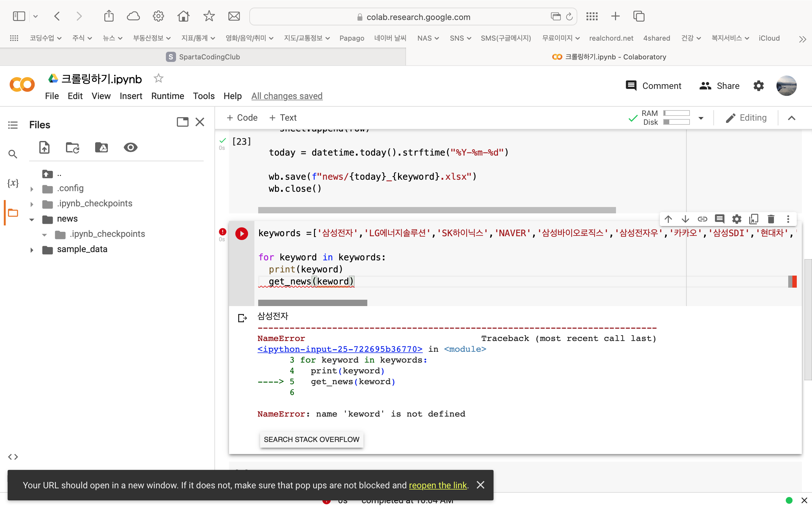Viewport: 812px width, 508px height.
Task: Open 주식 bookmarks folder dropdown
Action: 82,38
